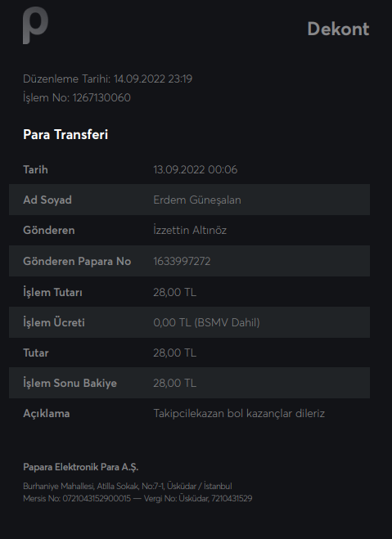Select the Dekont heading text

[338, 29]
